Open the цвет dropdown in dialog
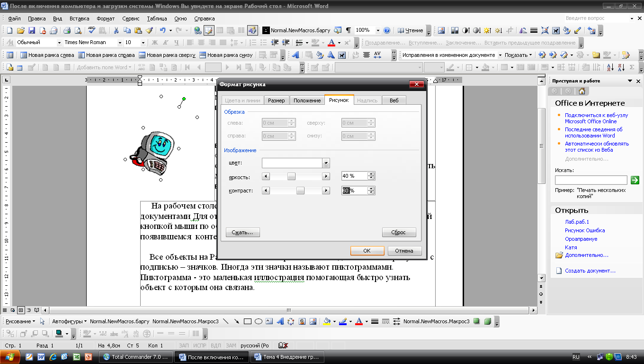 [326, 163]
